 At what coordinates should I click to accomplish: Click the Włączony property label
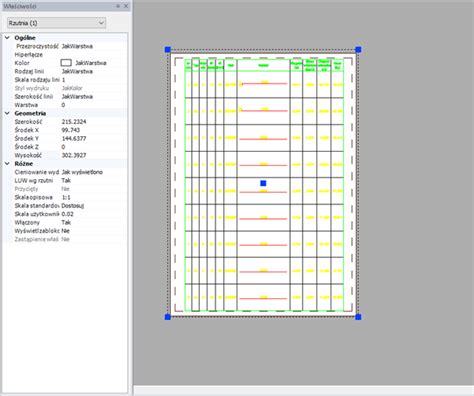[27, 222]
